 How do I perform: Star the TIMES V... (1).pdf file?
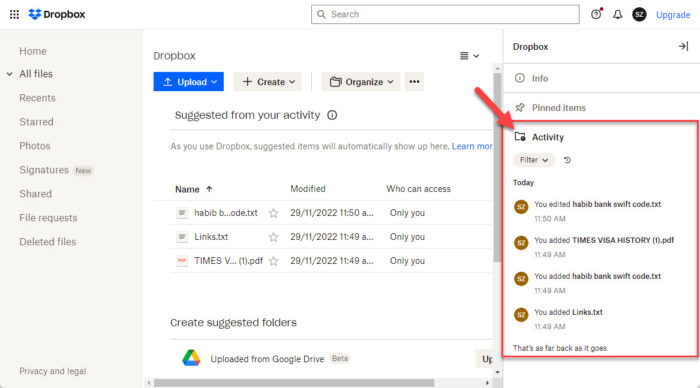coord(273,261)
